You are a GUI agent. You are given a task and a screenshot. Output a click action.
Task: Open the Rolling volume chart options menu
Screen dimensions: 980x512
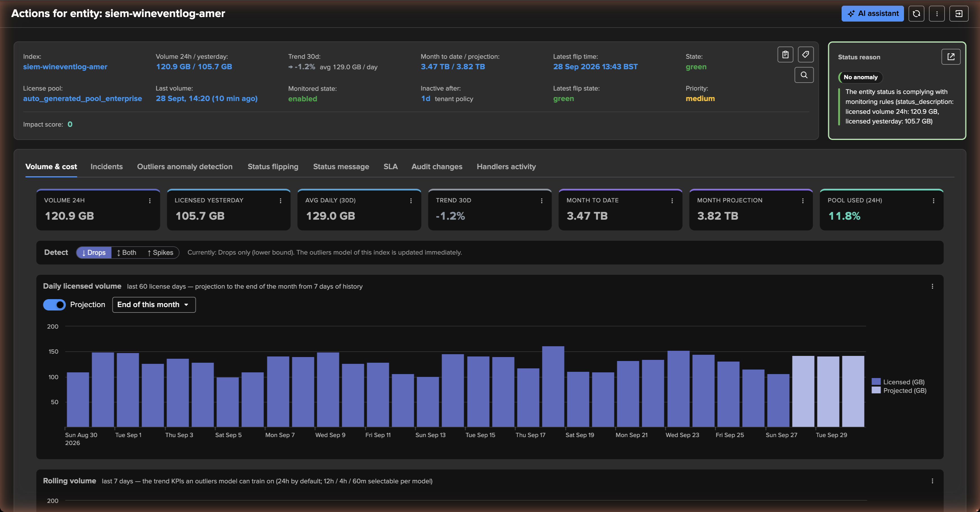[x=932, y=481]
